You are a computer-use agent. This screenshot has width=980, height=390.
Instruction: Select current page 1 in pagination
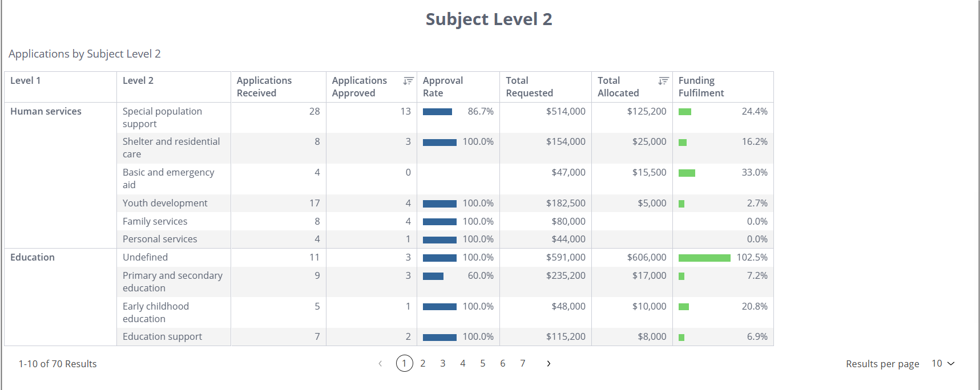click(404, 364)
